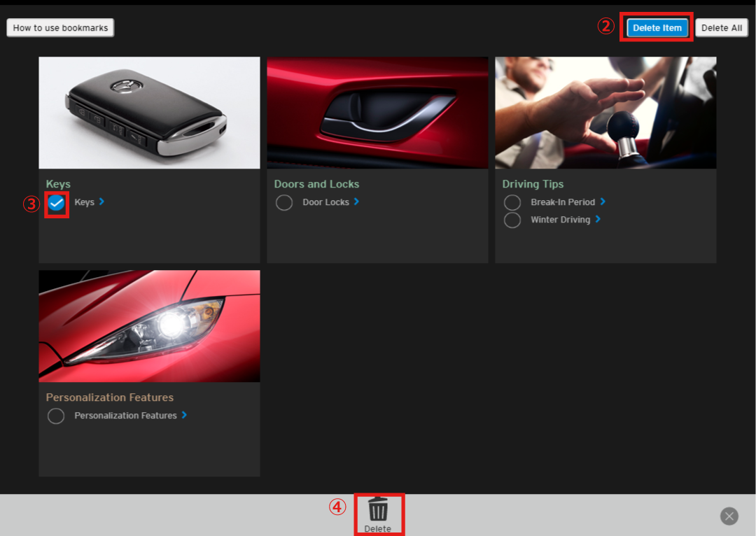Viewport: 756px width, 536px height.
Task: Click the arrow beside Winter Driving
Action: tap(598, 219)
